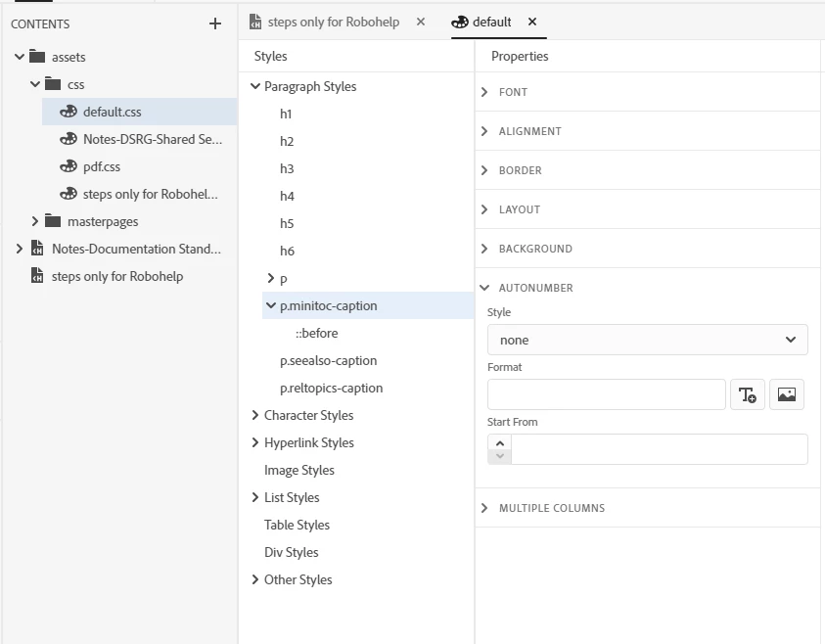The height and width of the screenshot is (644, 825).
Task: Click the masterpages folder icon
Action: pos(53,221)
